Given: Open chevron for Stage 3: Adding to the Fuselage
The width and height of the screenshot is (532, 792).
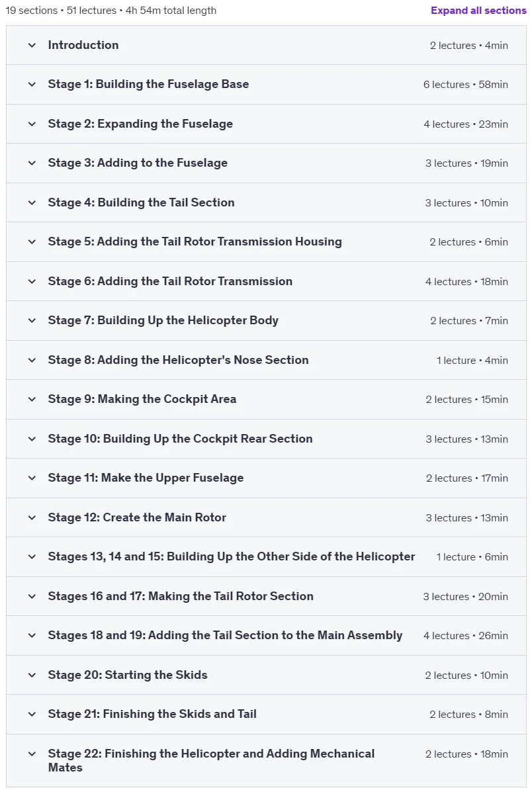Looking at the screenshot, I should click(32, 163).
